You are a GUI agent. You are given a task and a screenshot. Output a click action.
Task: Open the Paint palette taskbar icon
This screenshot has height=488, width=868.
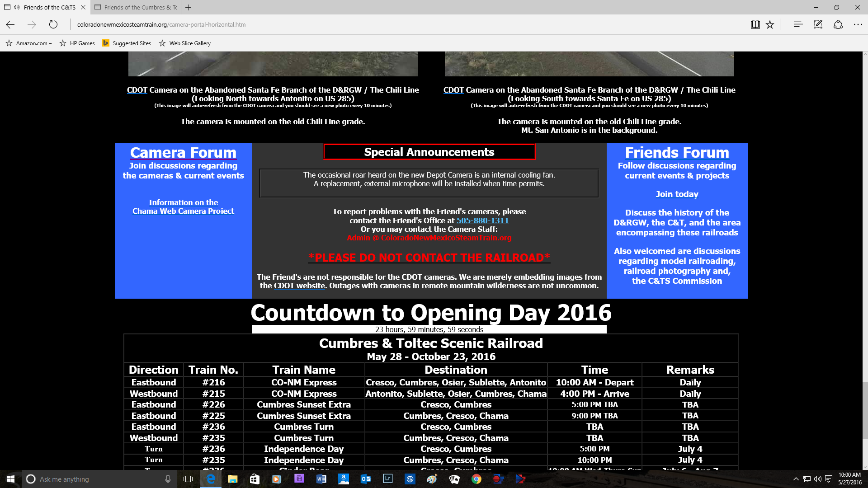click(x=432, y=479)
